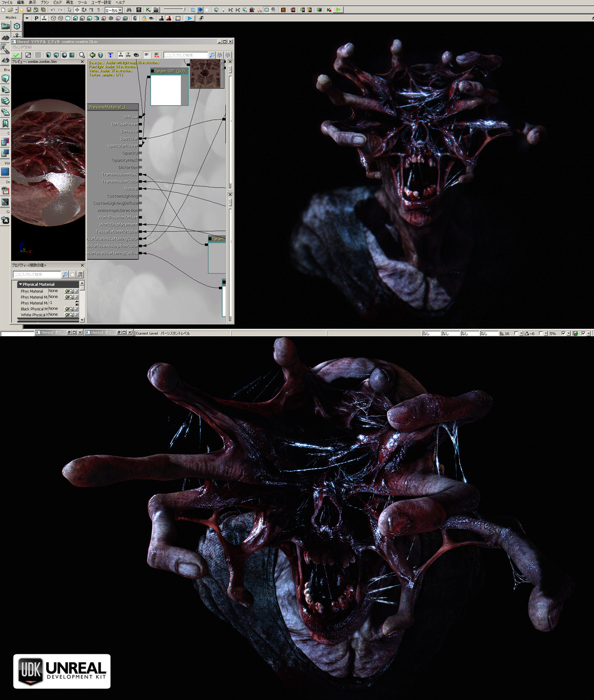Viewport: 594px width, 700px height.
Task: Open the 表示 (View) menu
Action: [x=32, y=2]
